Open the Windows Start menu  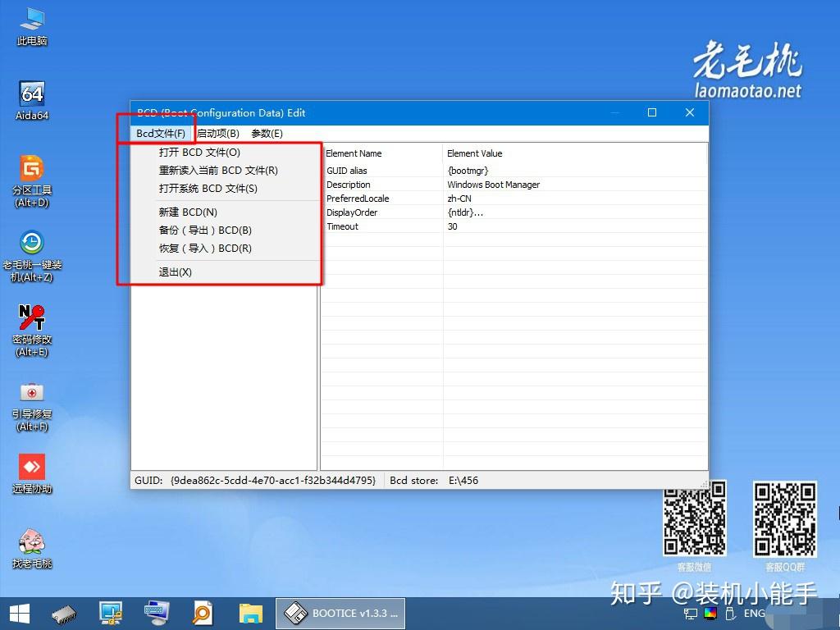[x=18, y=613]
